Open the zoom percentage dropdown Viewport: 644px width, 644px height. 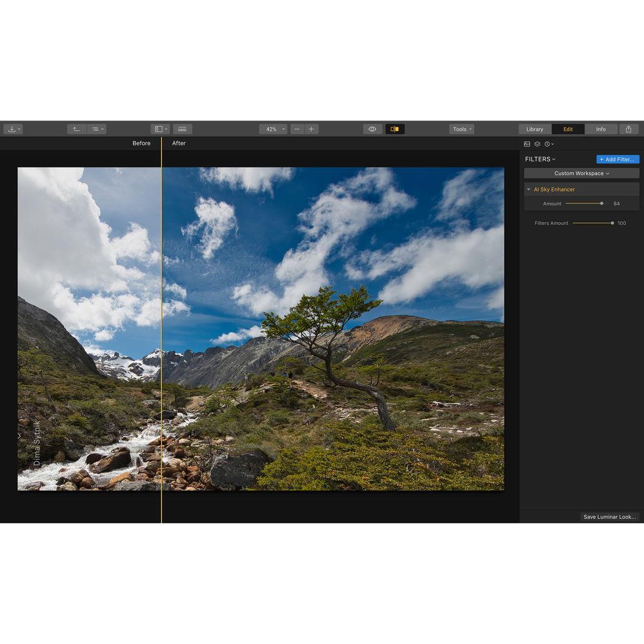273,129
